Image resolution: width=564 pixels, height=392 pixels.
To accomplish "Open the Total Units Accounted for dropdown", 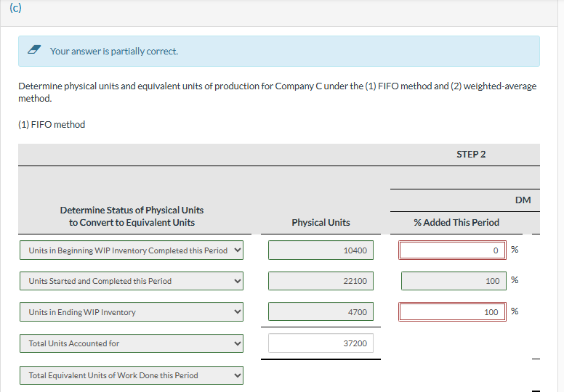I will click(132, 343).
